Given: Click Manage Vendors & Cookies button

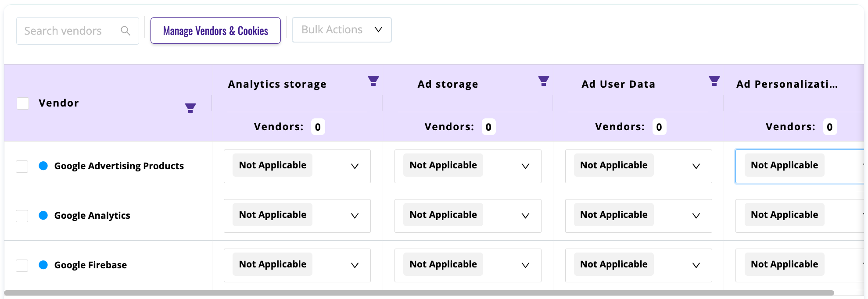Looking at the screenshot, I should point(215,31).
